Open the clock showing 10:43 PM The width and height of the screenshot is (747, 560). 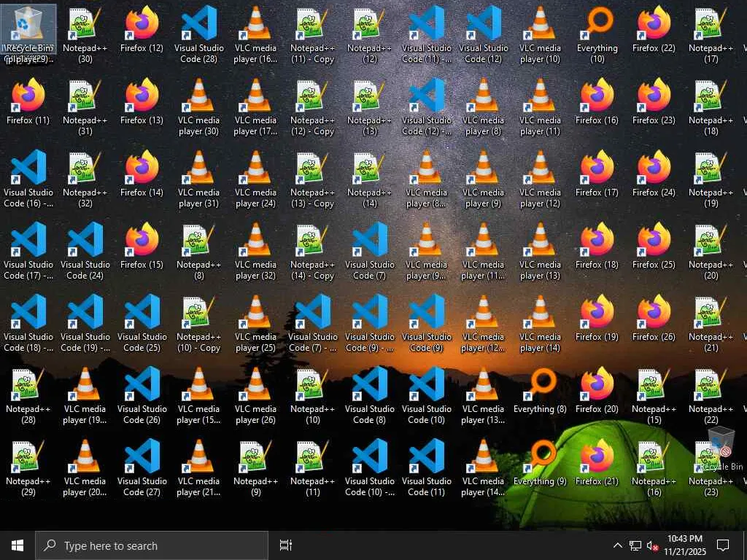pos(684,545)
